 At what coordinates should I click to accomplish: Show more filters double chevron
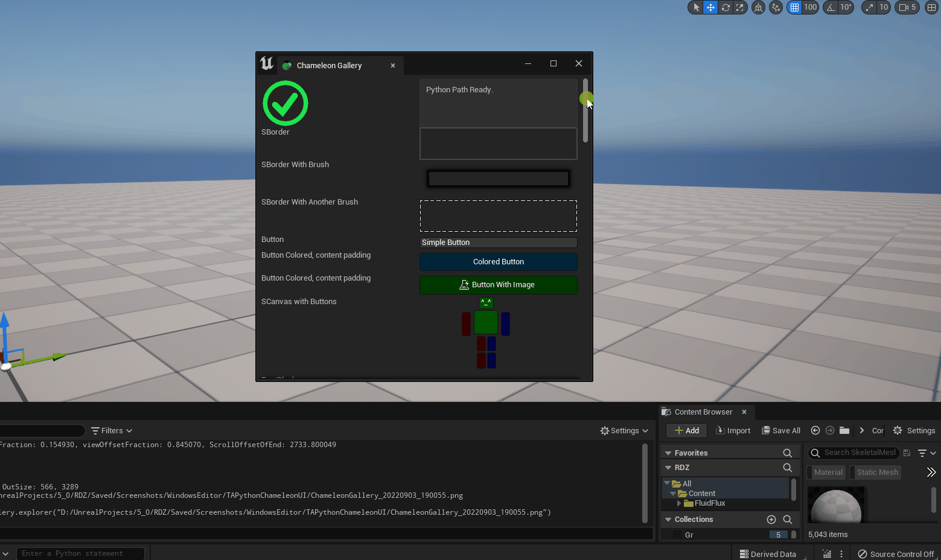[931, 472]
